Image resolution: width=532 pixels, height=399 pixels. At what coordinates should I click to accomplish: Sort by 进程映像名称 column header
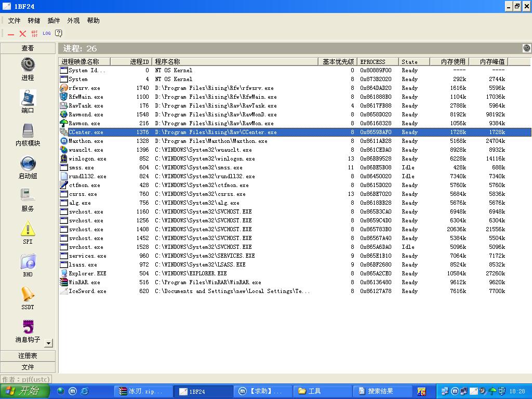pos(85,61)
